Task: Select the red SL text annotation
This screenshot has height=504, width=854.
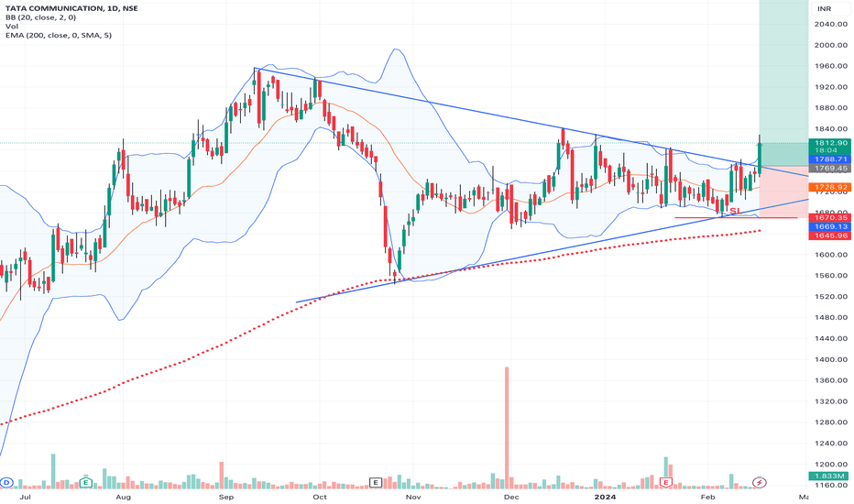Action: click(735, 211)
